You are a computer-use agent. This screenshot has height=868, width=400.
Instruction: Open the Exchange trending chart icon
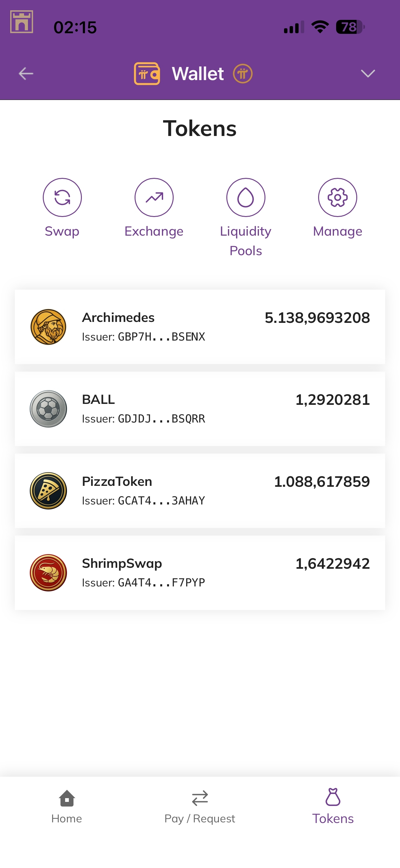154,197
